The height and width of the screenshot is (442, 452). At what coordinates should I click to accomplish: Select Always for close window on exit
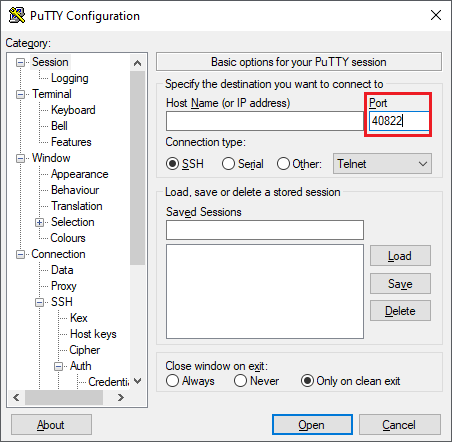190,381
